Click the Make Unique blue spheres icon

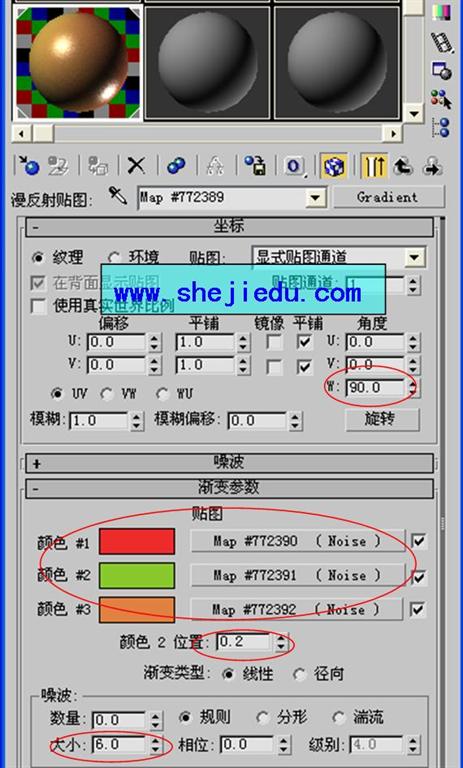point(176,166)
